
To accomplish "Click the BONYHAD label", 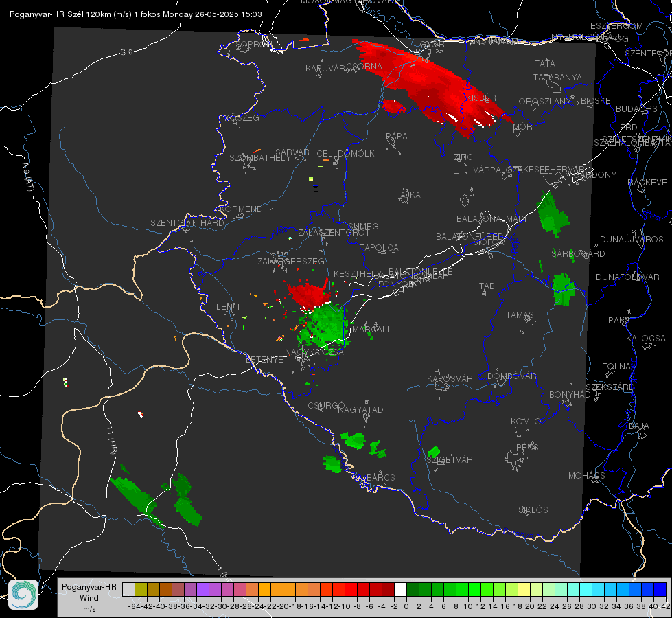I will click(x=570, y=395).
